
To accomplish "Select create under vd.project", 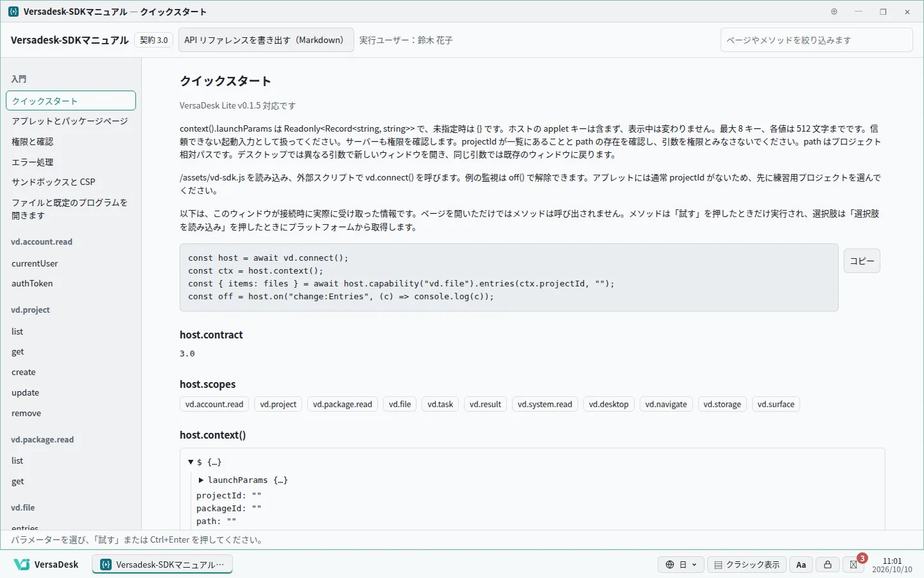I will point(71,372).
